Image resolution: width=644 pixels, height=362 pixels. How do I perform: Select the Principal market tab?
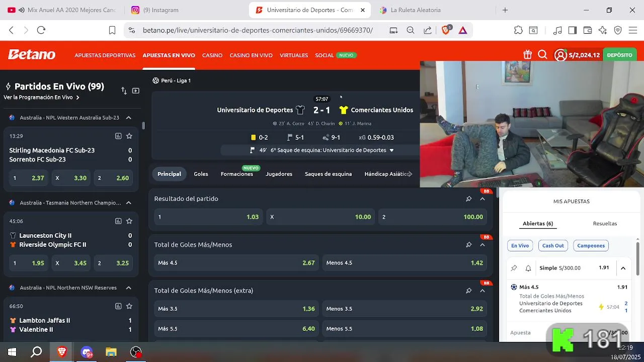169,174
